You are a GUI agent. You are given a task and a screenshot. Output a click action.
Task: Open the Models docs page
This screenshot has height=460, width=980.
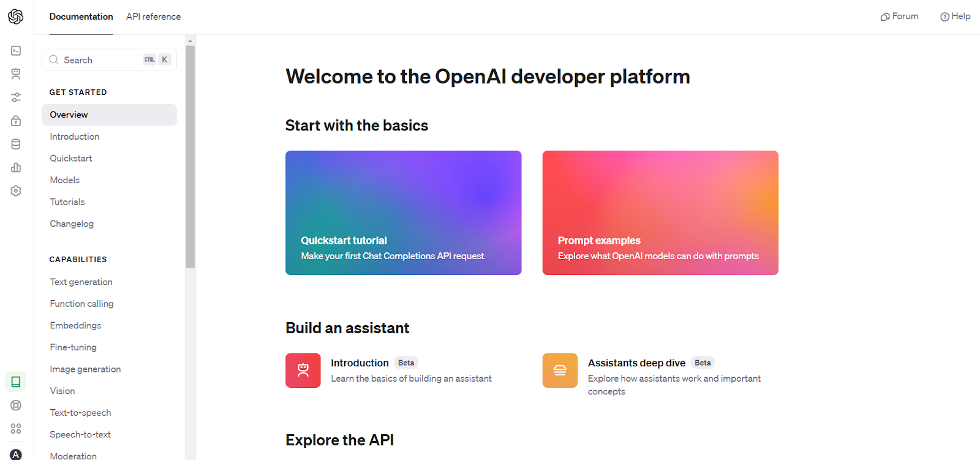point(65,180)
